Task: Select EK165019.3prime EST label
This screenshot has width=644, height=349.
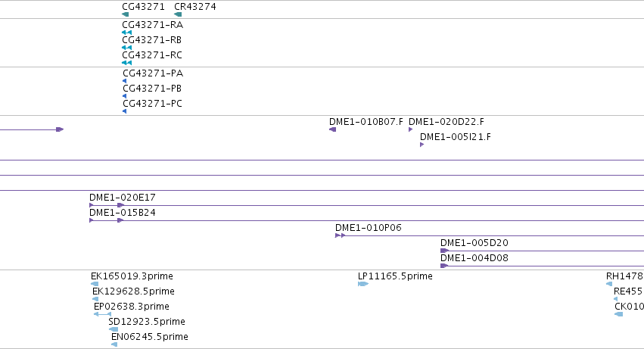Action: pyautogui.click(x=132, y=276)
